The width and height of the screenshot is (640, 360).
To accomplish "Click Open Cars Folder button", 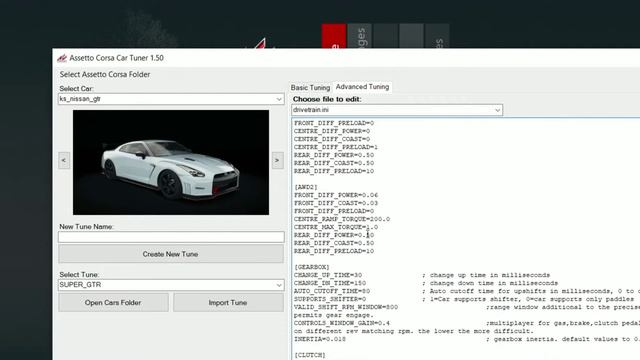I will click(113, 302).
